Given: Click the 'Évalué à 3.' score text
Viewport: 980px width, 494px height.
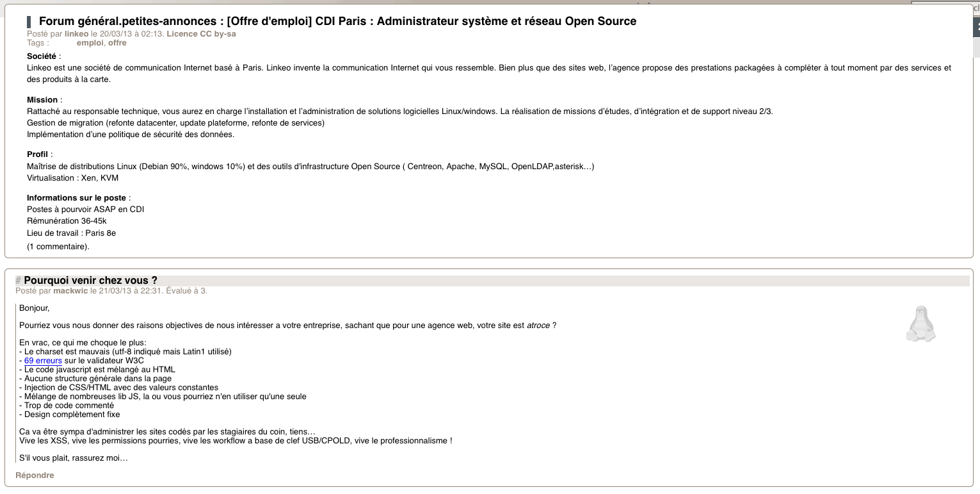Looking at the screenshot, I should coord(186,291).
